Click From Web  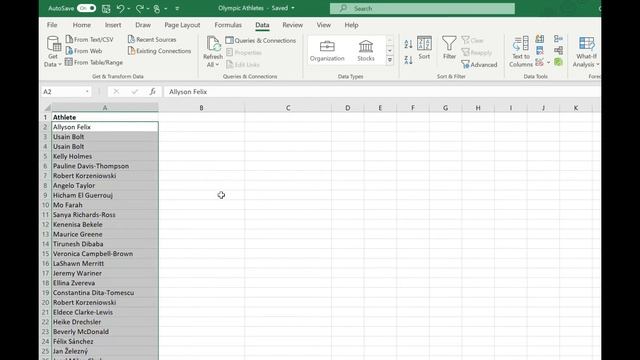click(x=84, y=51)
